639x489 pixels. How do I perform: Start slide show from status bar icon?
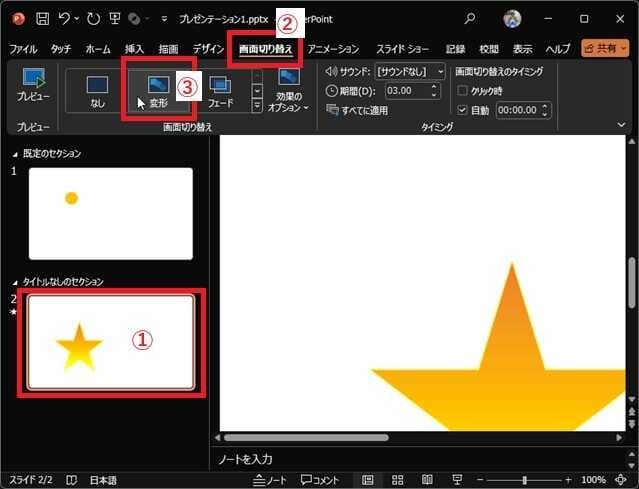point(456,480)
